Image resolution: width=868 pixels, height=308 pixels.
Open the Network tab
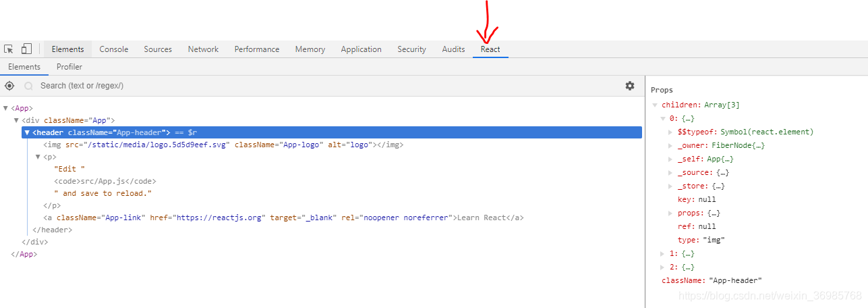pyautogui.click(x=203, y=49)
